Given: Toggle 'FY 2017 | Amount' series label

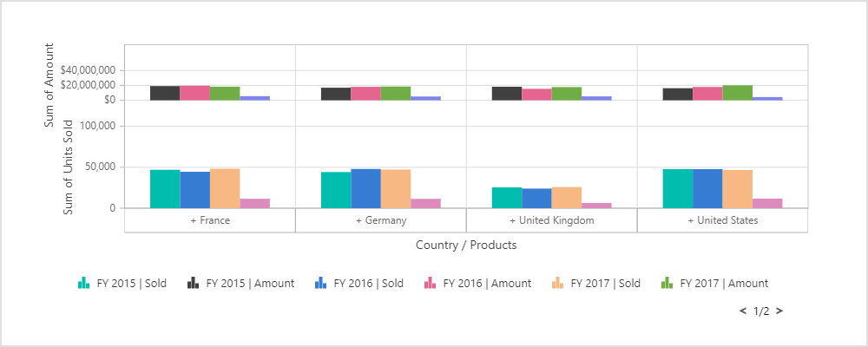Looking at the screenshot, I should coord(724,283).
